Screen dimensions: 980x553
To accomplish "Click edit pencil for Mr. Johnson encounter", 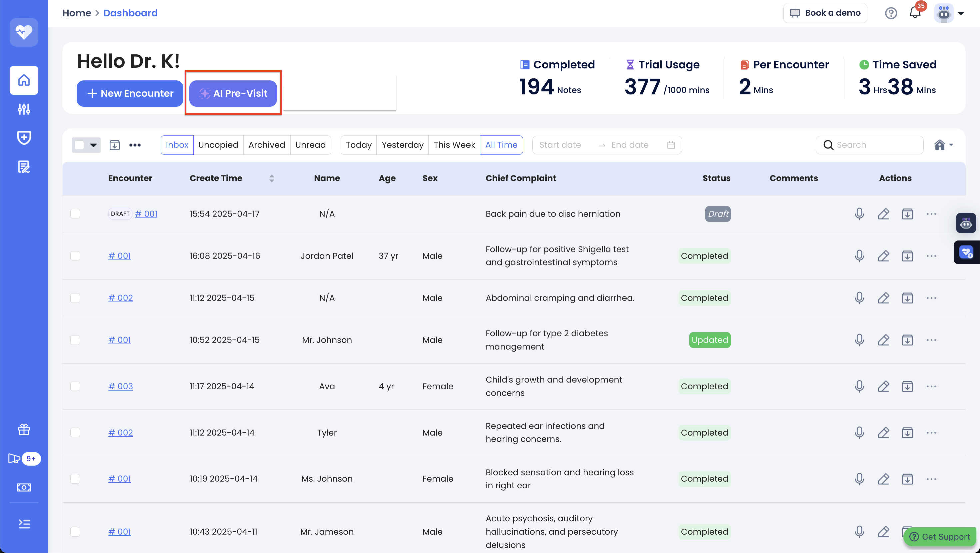I will point(883,340).
